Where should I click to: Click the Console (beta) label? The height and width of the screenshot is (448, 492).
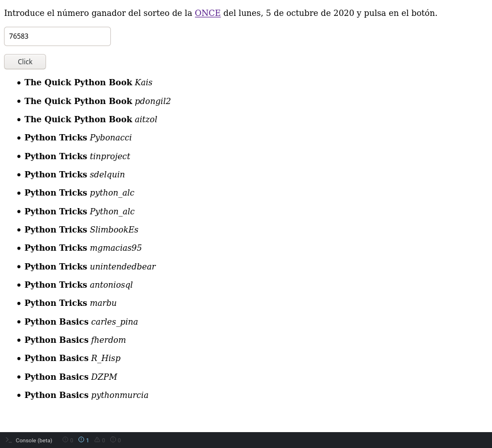34,441
